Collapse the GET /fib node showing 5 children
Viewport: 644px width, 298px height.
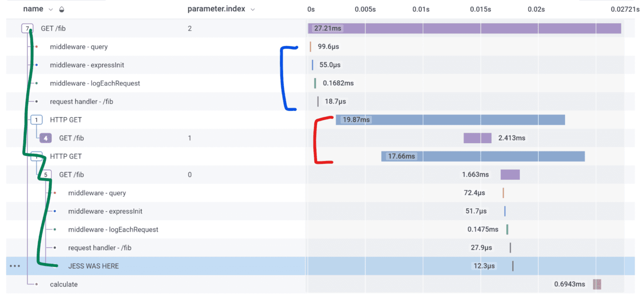[46, 175]
